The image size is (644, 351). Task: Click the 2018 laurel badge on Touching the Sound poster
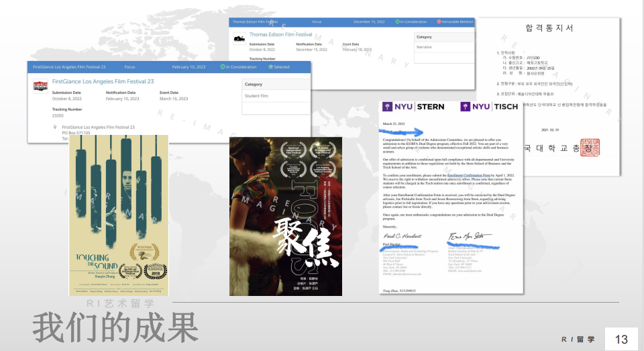coord(156,270)
